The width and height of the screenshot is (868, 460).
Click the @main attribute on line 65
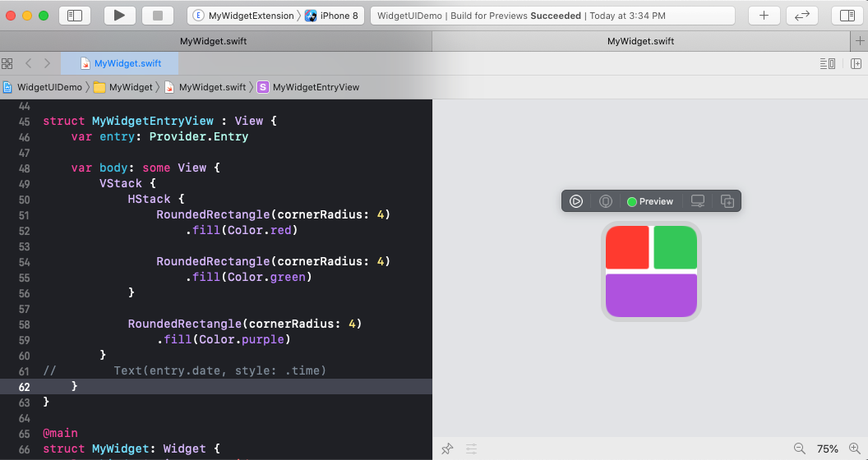tap(60, 433)
